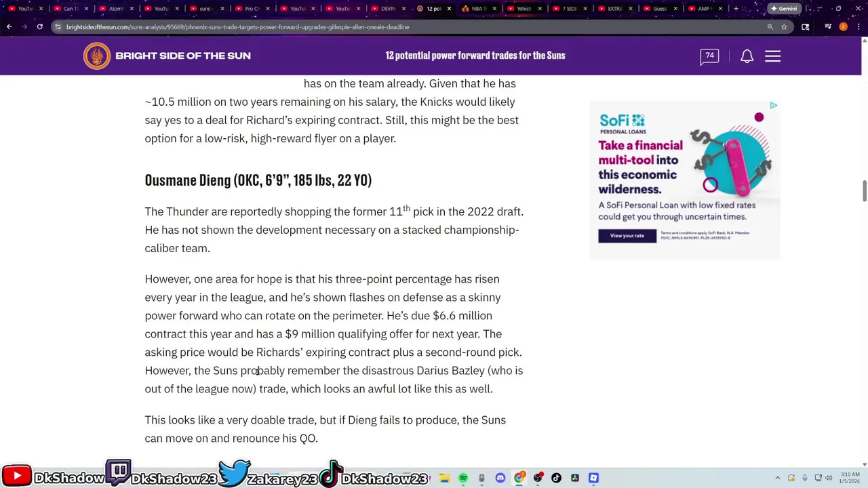The width and height of the screenshot is (868, 488).
Task: Switch to the 'Can 1' tab
Action: (70, 9)
